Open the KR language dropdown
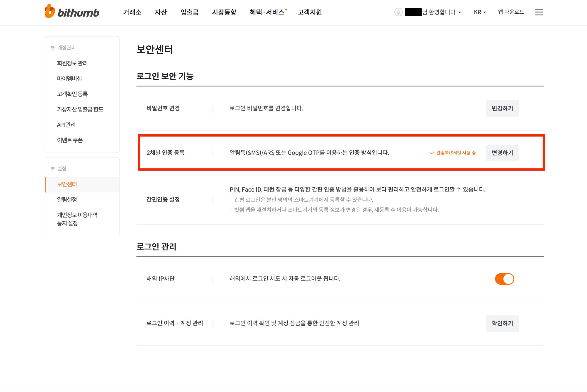 pos(480,12)
